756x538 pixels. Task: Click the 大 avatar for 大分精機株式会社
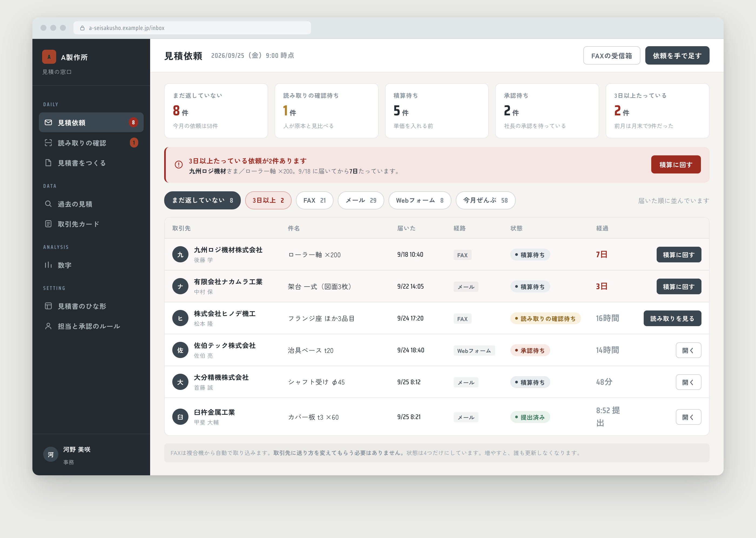[180, 382]
